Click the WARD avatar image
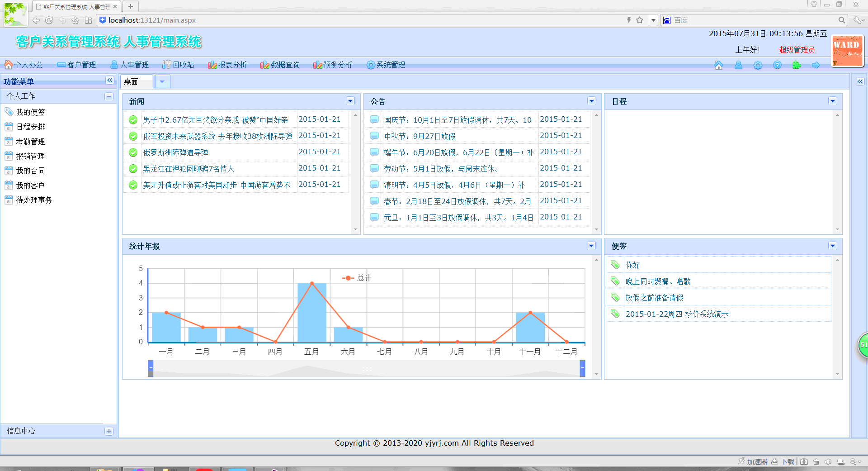This screenshot has height=471, width=868. point(847,51)
